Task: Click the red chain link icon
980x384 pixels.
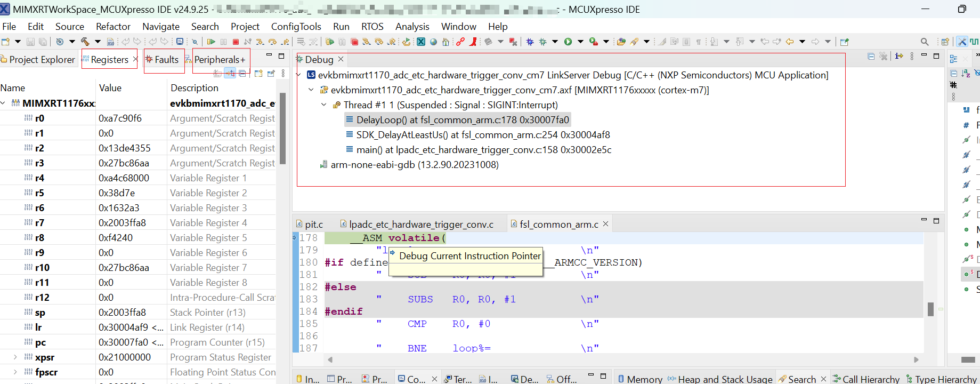Action: [460, 42]
